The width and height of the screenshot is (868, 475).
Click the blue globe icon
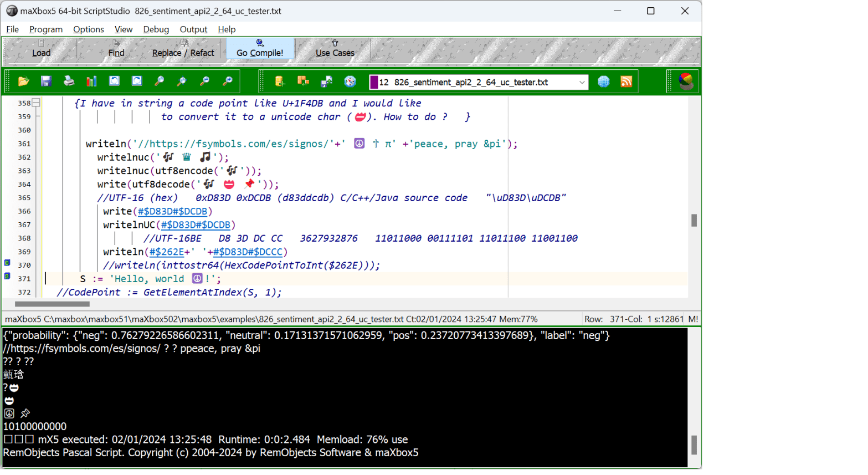point(604,82)
